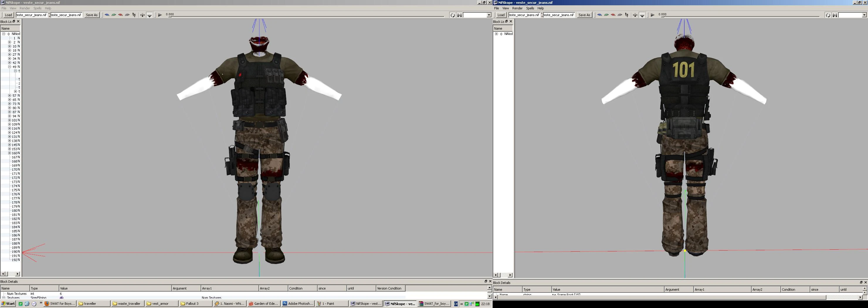The height and width of the screenshot is (308, 868).
Task: Click the footprints walk view icon in left window
Action: pyautogui.click(x=134, y=15)
